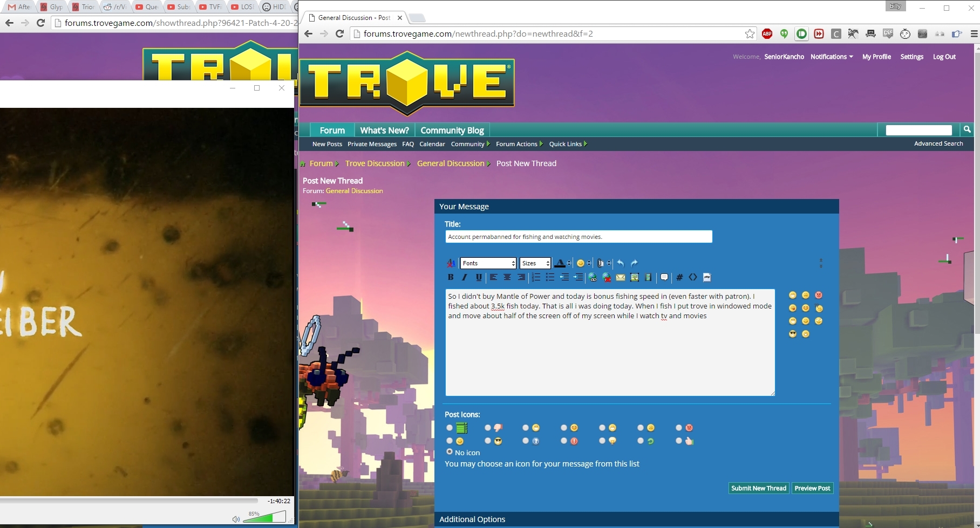The image size is (980, 528).
Task: Center-align the message text
Action: click(x=507, y=277)
